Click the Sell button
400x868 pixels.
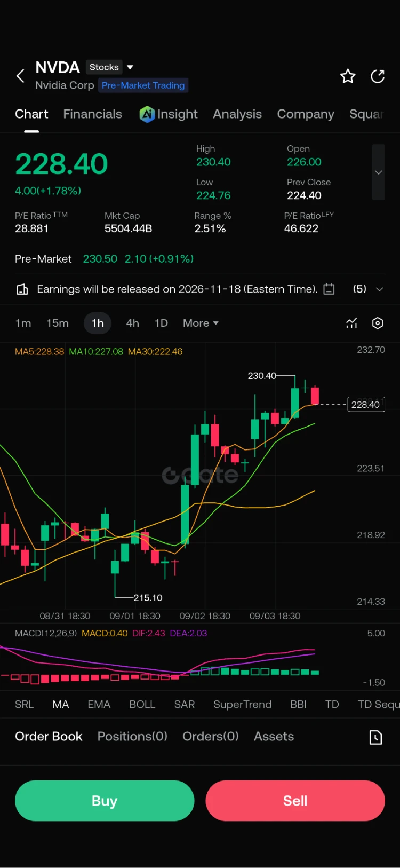point(295,801)
